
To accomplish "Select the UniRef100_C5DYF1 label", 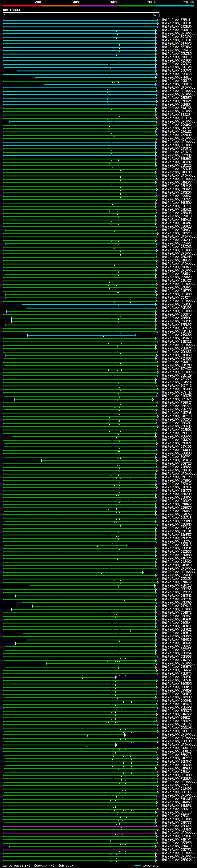I will pos(177,850).
